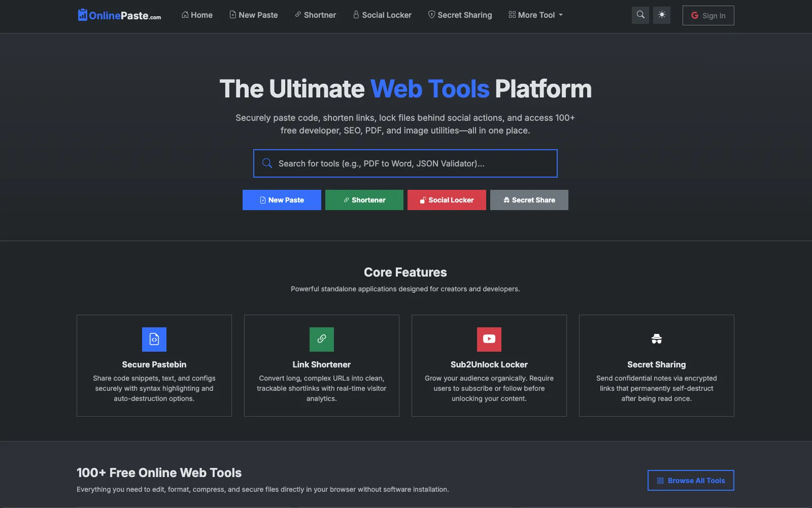
Task: Open the Secret Sharing card title
Action: (657, 364)
